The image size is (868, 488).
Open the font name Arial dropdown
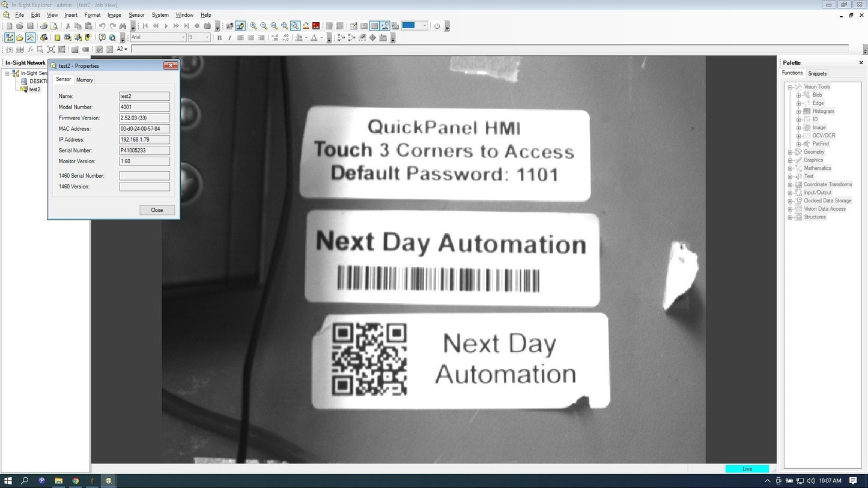[x=183, y=37]
